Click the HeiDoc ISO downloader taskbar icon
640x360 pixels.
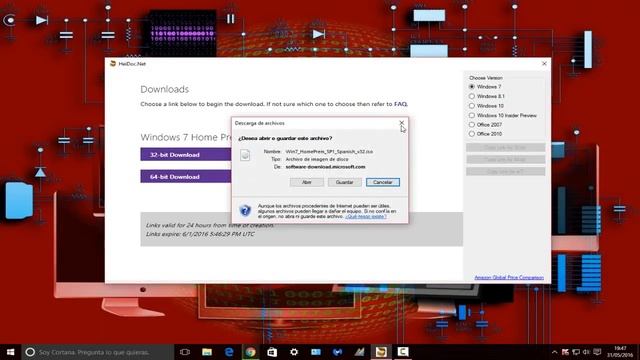pyautogui.click(x=381, y=352)
